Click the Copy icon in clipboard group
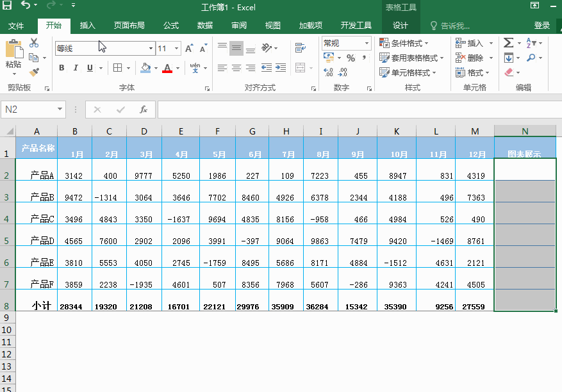Screen dimensions: 562x392 (34, 58)
